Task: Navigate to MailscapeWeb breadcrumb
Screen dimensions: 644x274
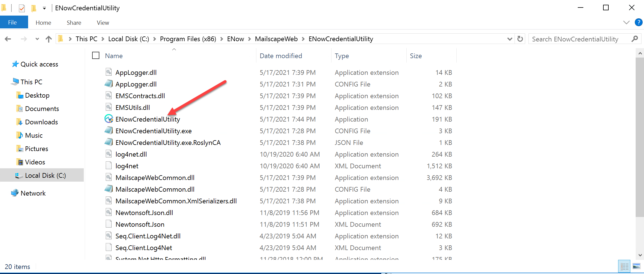Action: click(x=276, y=39)
